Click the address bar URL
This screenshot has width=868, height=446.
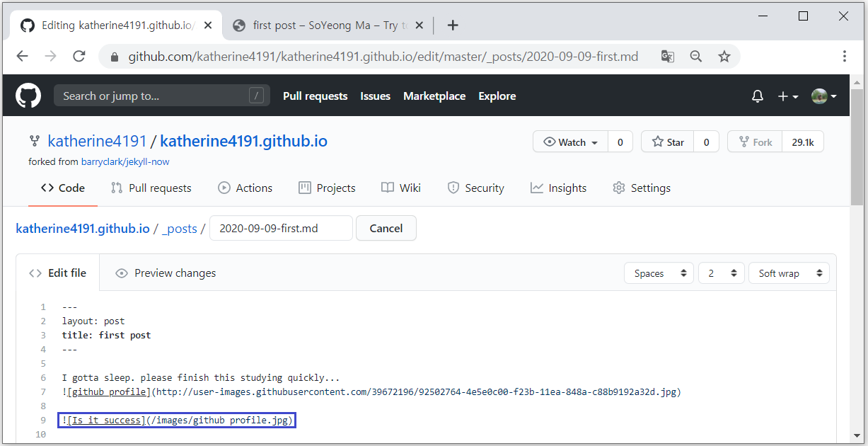tap(383, 56)
